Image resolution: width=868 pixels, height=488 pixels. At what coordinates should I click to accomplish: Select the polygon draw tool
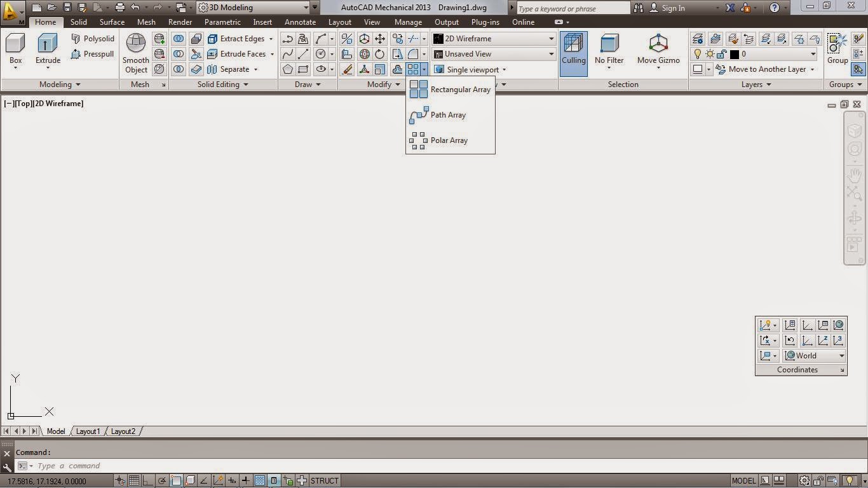tap(288, 69)
